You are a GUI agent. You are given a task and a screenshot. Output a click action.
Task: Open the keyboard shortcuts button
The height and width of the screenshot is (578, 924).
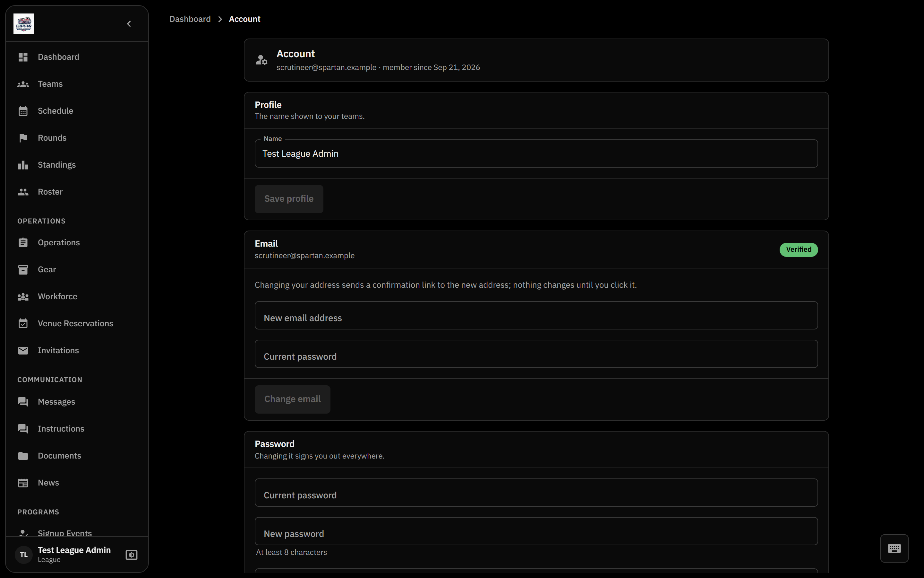[x=894, y=548]
